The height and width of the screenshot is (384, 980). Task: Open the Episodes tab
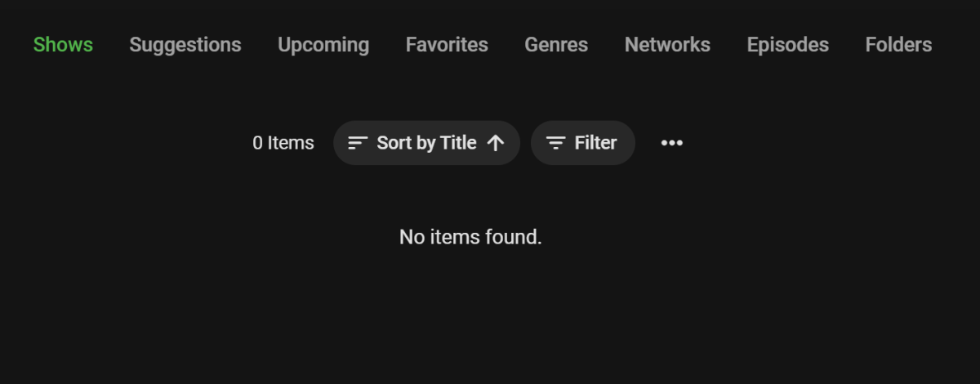tap(787, 45)
